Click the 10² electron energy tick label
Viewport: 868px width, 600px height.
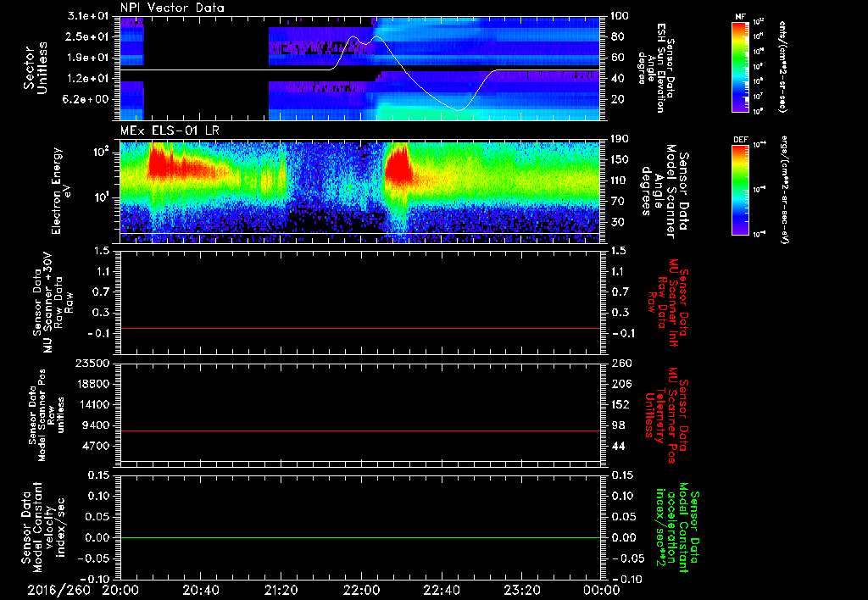point(101,153)
